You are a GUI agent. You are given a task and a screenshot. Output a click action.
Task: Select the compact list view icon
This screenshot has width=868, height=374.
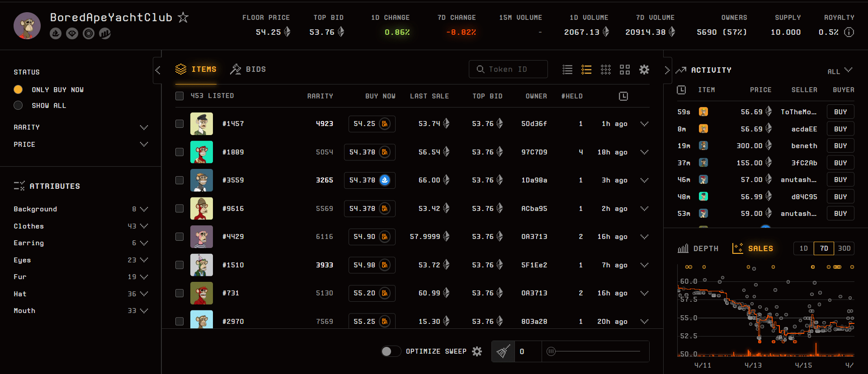tap(567, 70)
